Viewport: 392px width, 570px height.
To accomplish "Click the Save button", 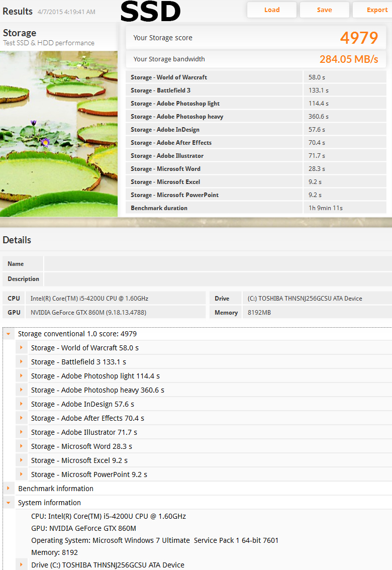I will 324,10.
